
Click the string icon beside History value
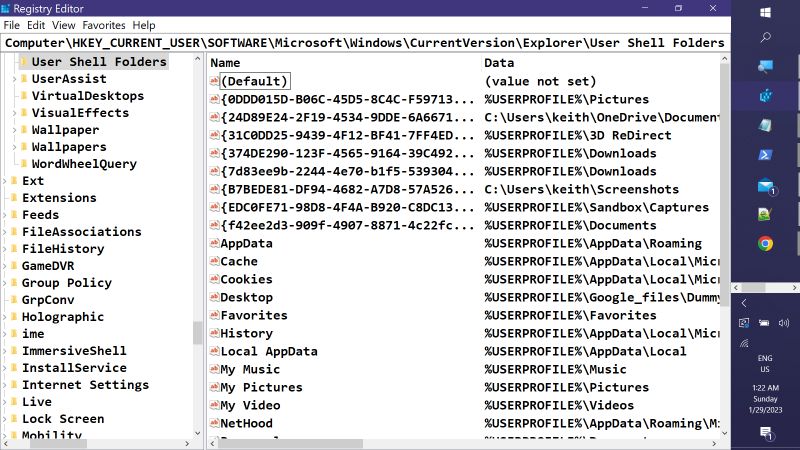coord(214,333)
